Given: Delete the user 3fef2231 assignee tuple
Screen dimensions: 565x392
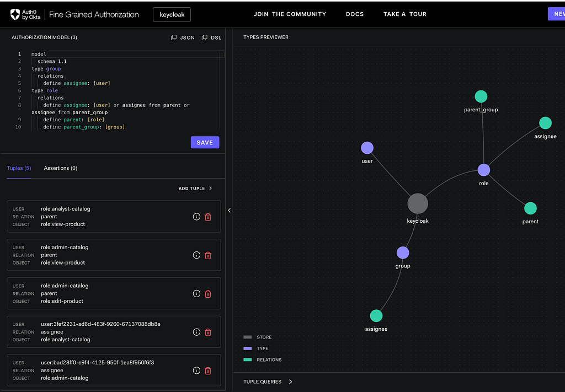Looking at the screenshot, I should [x=208, y=332].
